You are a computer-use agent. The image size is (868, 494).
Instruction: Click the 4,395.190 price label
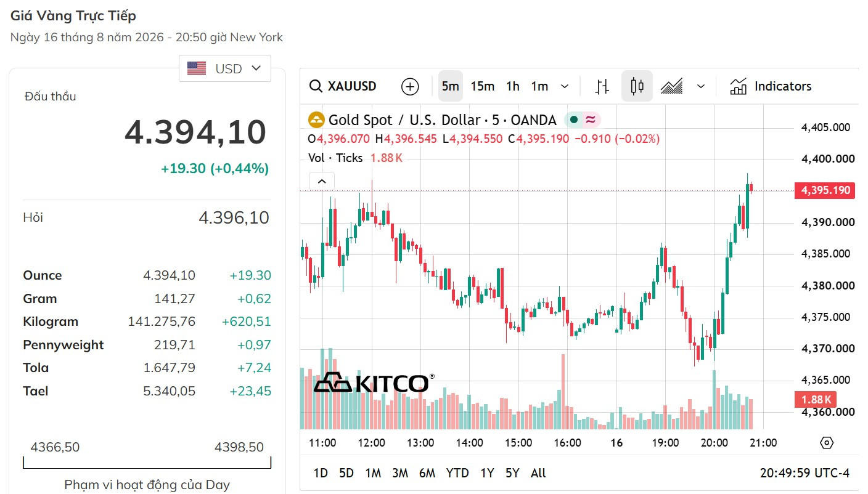click(825, 190)
